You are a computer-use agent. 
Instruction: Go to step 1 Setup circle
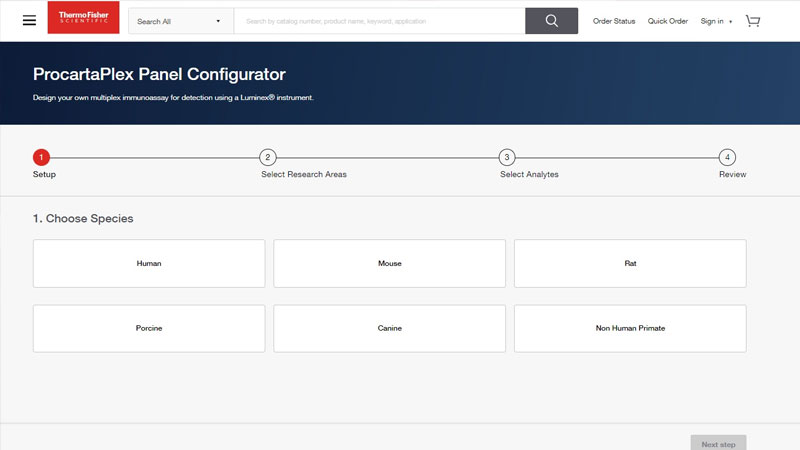pos(41,157)
